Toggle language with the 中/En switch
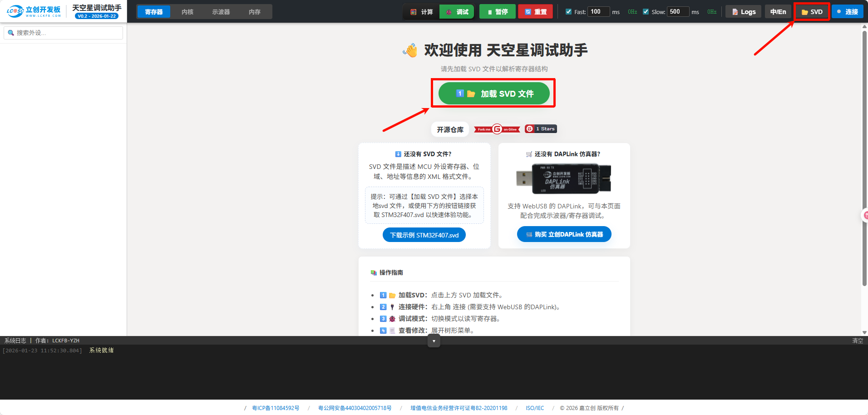Image resolution: width=868 pixels, height=415 pixels. (x=778, y=11)
